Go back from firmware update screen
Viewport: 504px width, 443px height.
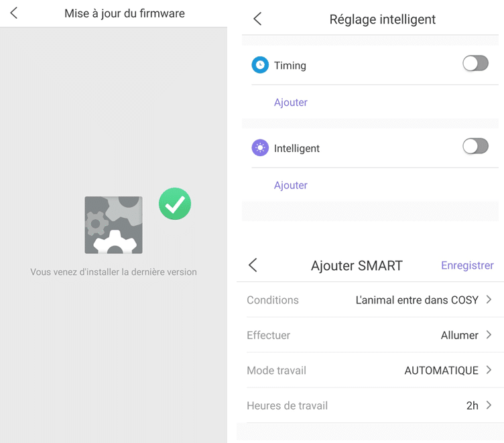(14, 13)
